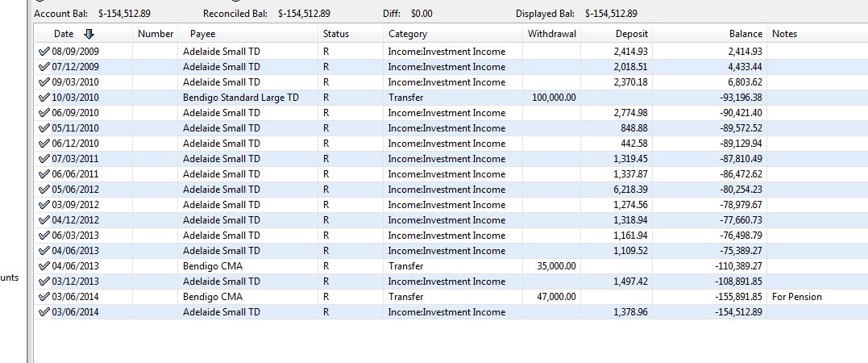The height and width of the screenshot is (363, 868).
Task: Click the 'For Pension' note cell
Action: point(796,297)
